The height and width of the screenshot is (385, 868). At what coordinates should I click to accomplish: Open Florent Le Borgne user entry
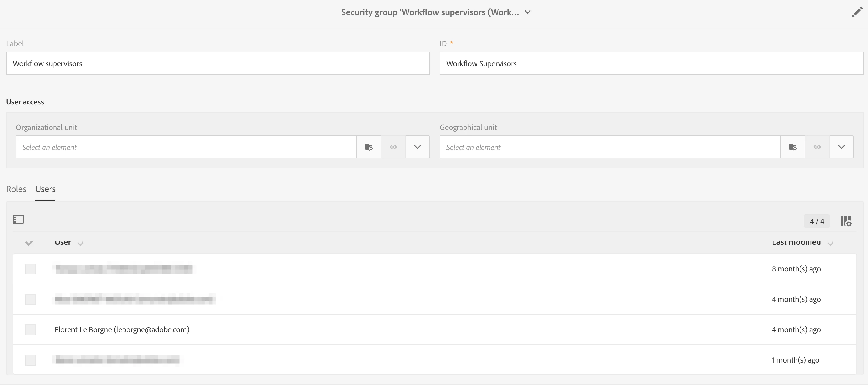click(122, 329)
